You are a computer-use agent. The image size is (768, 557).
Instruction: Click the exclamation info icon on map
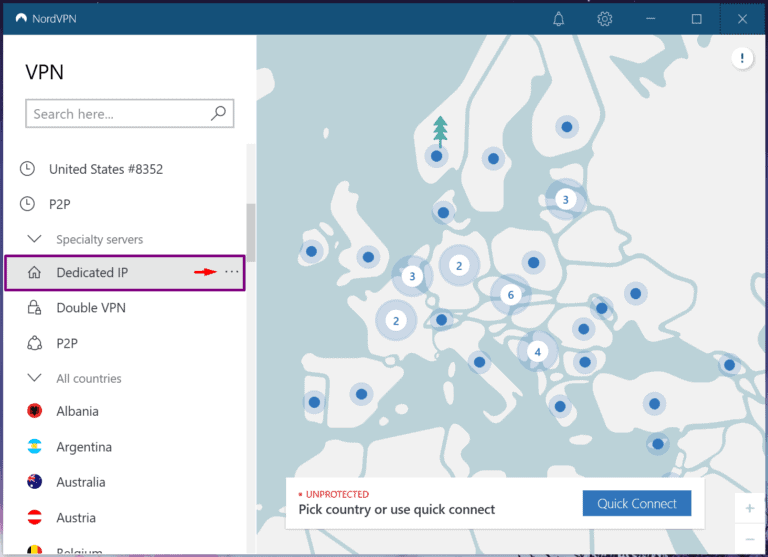pyautogui.click(x=741, y=59)
